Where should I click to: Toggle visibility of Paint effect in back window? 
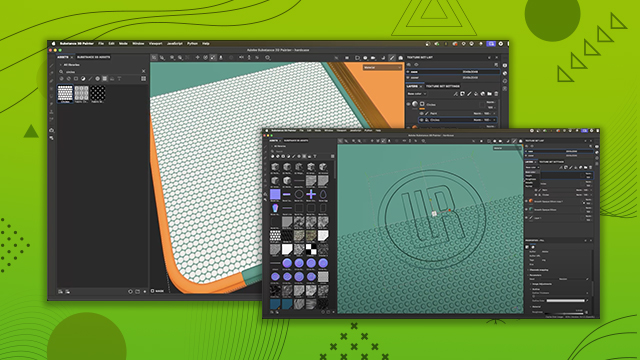click(422, 113)
